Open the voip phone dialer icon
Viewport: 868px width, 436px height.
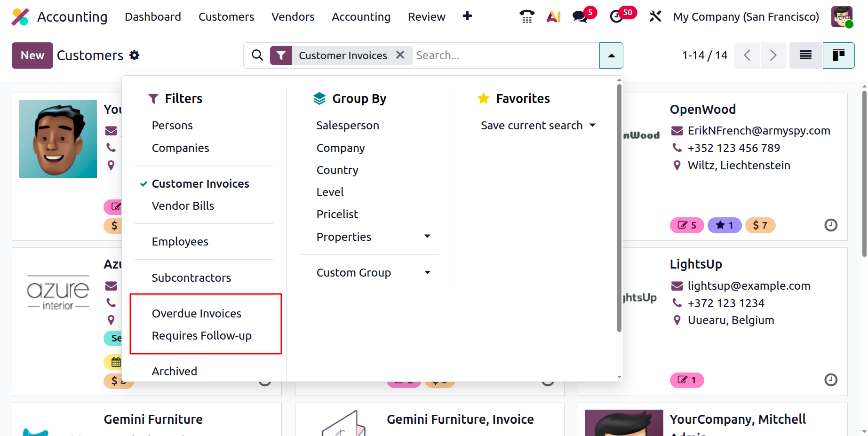coord(527,16)
